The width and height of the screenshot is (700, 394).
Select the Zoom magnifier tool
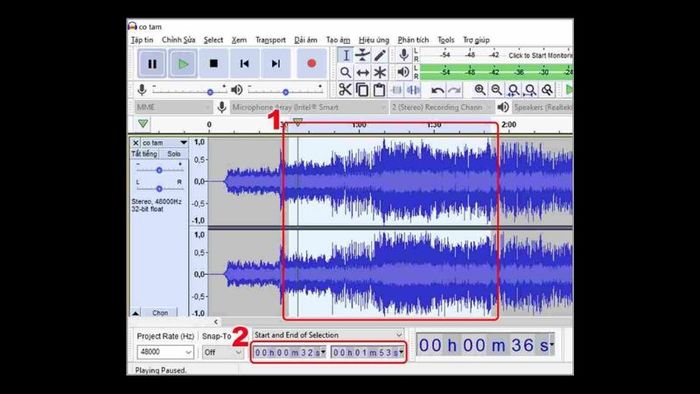[x=345, y=72]
